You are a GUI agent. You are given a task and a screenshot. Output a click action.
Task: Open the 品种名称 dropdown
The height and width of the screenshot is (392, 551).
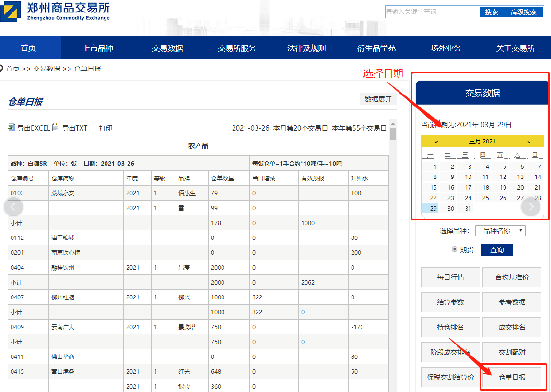(500, 231)
